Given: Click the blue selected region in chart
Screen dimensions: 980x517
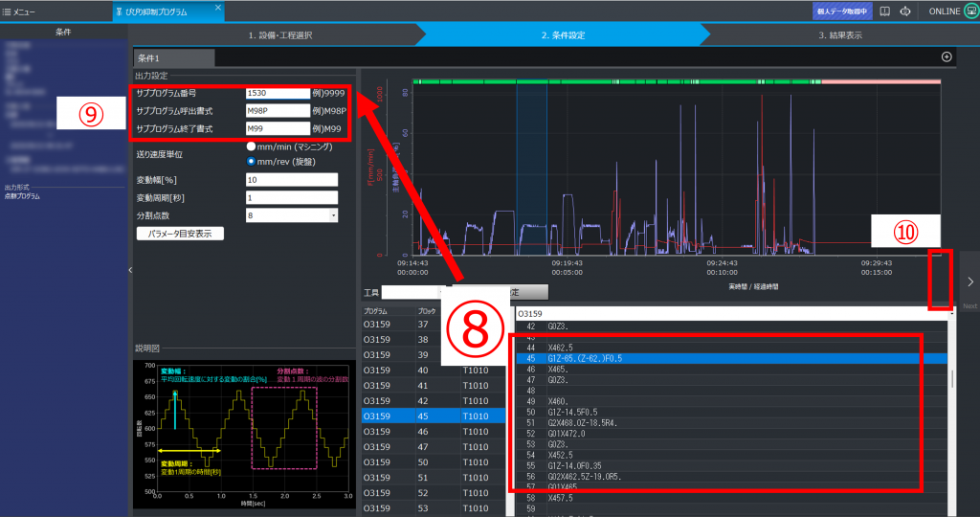Looking at the screenshot, I should click(531, 169).
